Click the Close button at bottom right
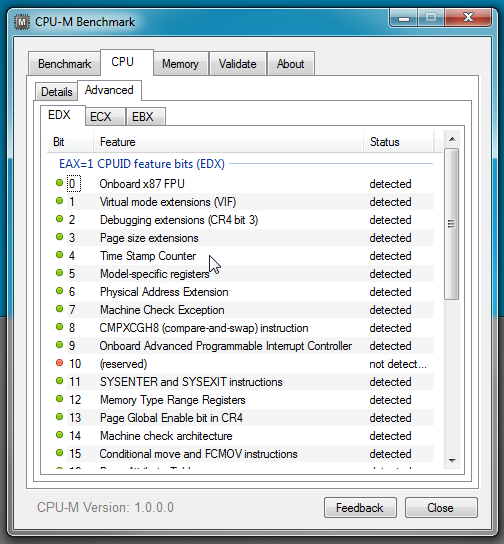Screen dimensions: 504x544 (x=441, y=508)
